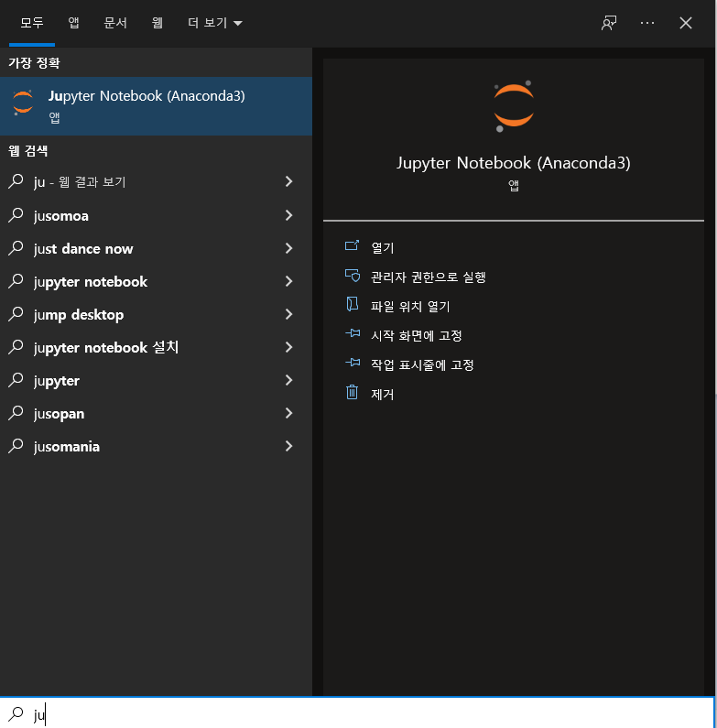This screenshot has width=717, height=728.
Task: Expand the just dance now suggestion arrow
Action: 288,248
